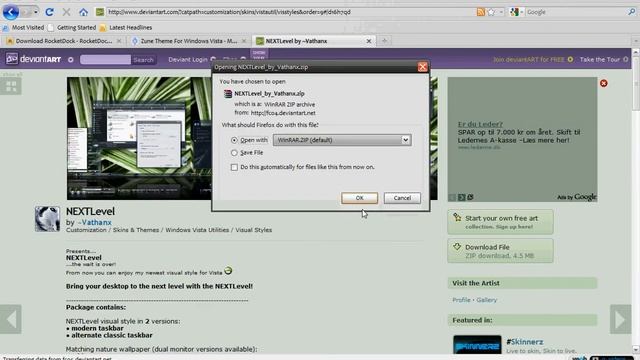Click Start your own free art collection
640x360 pixels.
(501, 222)
